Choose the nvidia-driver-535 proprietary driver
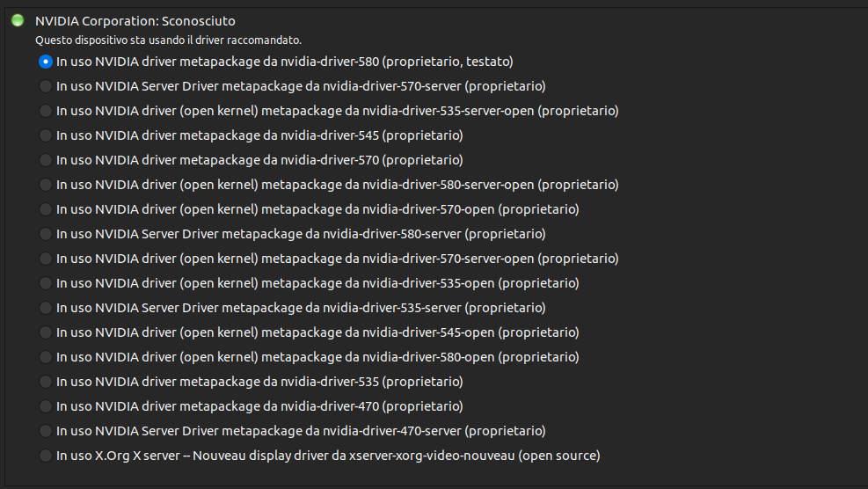Screen dimensions: 868x489 [x=46, y=382]
